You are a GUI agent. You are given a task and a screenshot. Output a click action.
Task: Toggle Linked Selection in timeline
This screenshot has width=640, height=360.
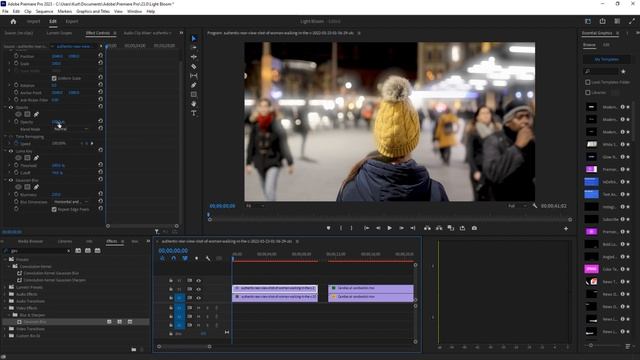click(185, 258)
